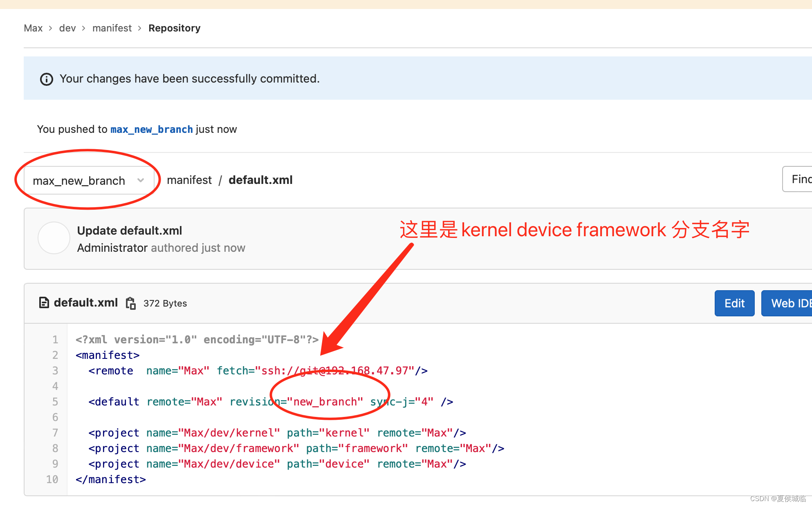Click the <?xml version declaration line
812x506 pixels.
pyautogui.click(x=197, y=340)
